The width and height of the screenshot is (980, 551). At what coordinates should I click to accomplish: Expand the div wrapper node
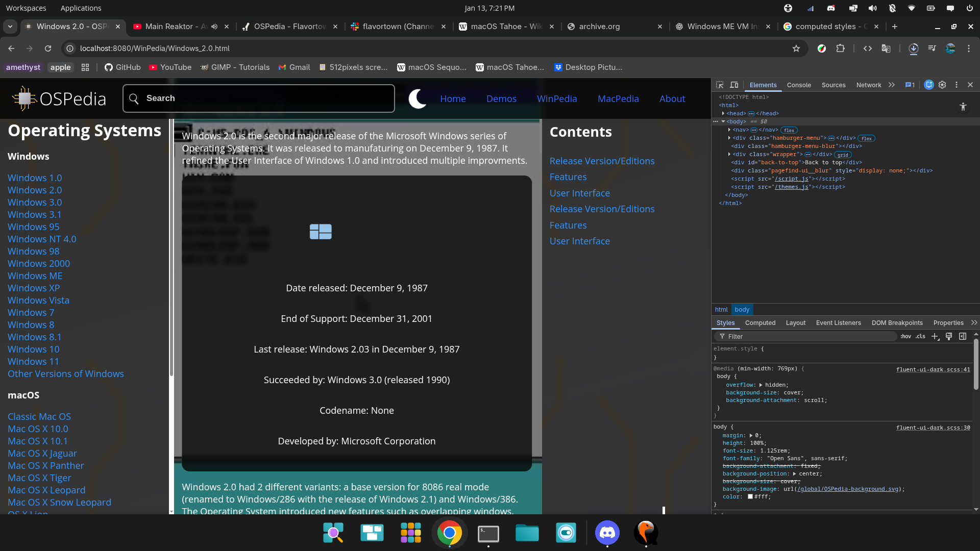point(729,154)
